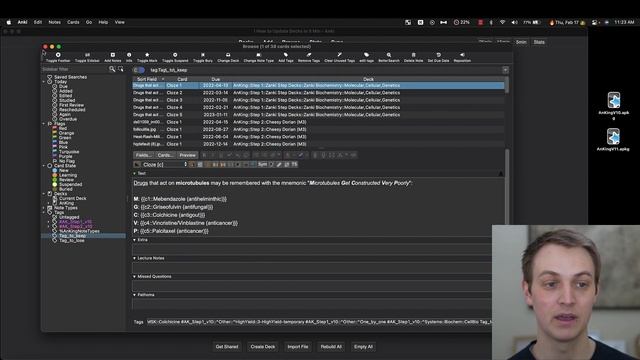This screenshot has width=640, height=360.
Task: Click the Clear Unused Tags icon
Action: [339, 55]
